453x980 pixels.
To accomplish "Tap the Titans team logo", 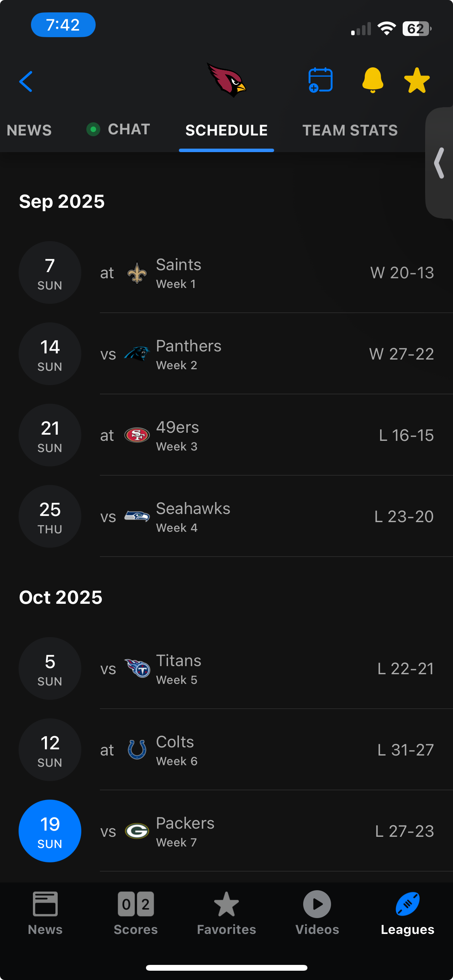I will [137, 668].
